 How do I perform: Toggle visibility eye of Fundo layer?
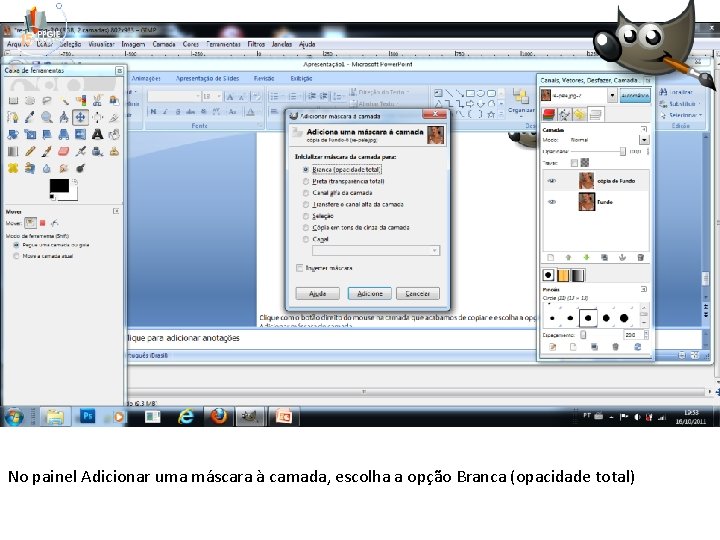[x=552, y=202]
